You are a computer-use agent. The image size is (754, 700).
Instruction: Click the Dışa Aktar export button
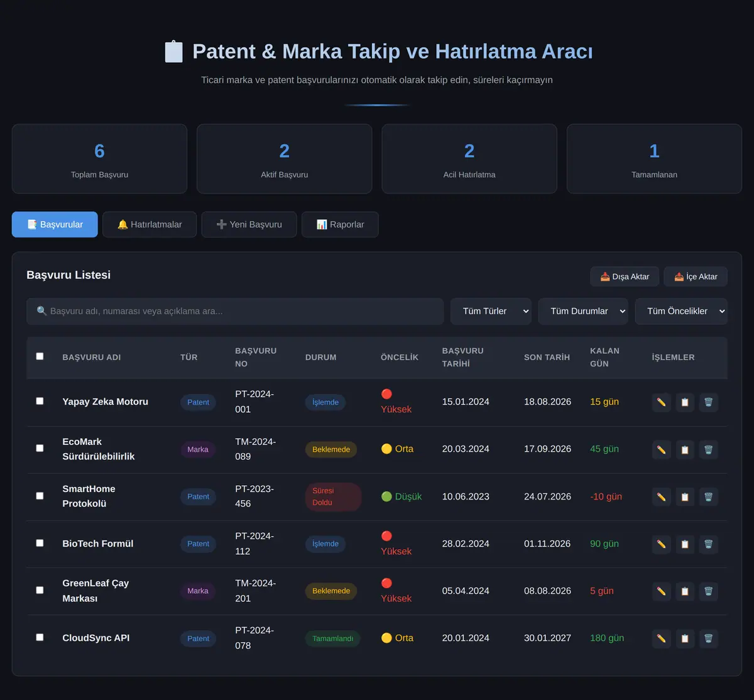tap(625, 276)
